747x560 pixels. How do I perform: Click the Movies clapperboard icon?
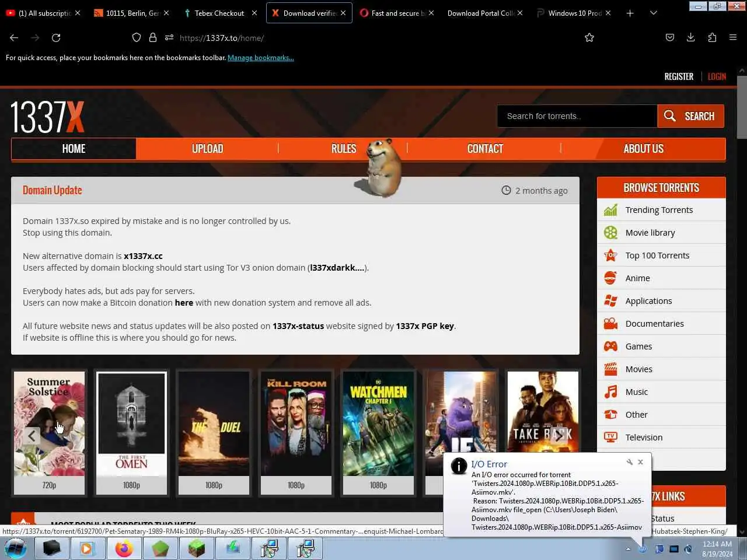coord(610,369)
